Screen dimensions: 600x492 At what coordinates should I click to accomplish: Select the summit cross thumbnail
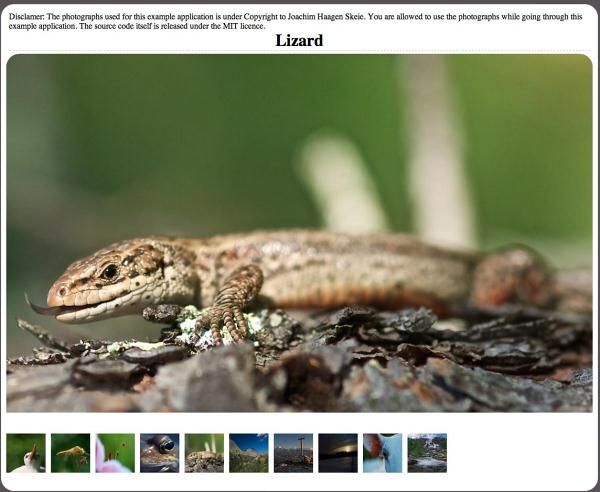tap(293, 453)
